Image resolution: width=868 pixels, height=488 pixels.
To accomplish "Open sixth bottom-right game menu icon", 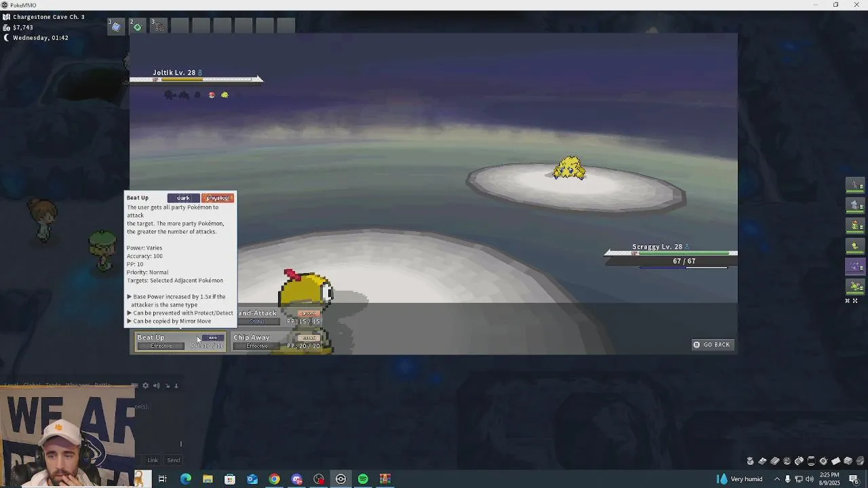I will click(812, 461).
